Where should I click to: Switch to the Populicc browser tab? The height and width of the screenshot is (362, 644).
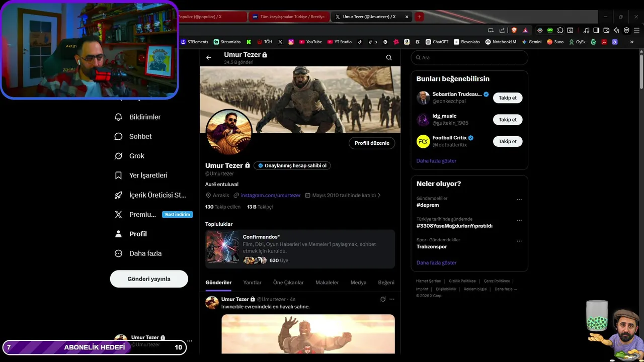[x=212, y=17]
